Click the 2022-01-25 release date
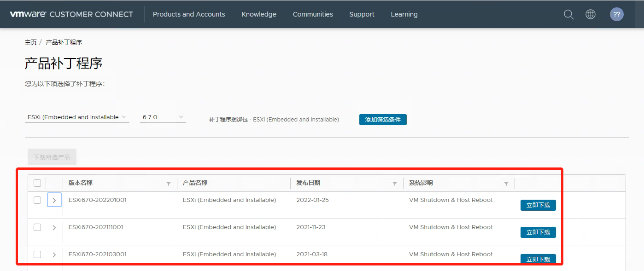 [x=312, y=200]
